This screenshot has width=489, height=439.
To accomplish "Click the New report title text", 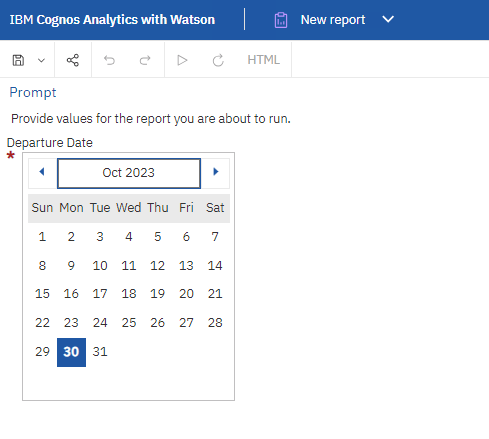I will point(333,20).
